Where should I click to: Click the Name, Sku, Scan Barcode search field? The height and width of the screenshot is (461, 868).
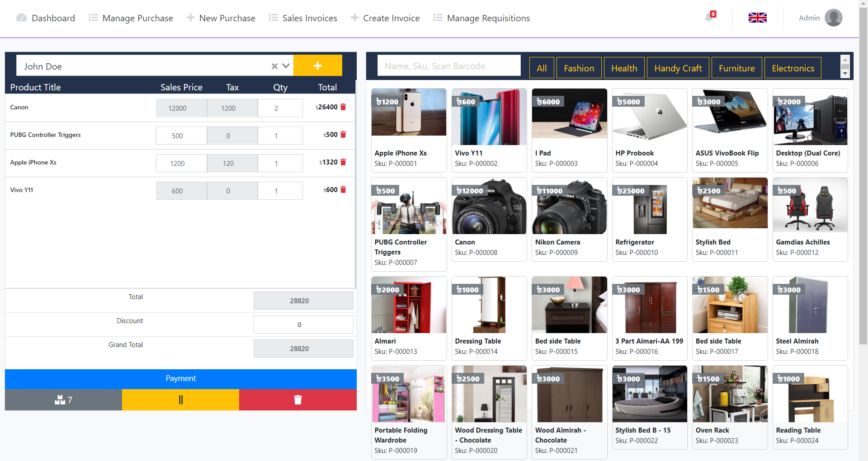[x=449, y=66]
